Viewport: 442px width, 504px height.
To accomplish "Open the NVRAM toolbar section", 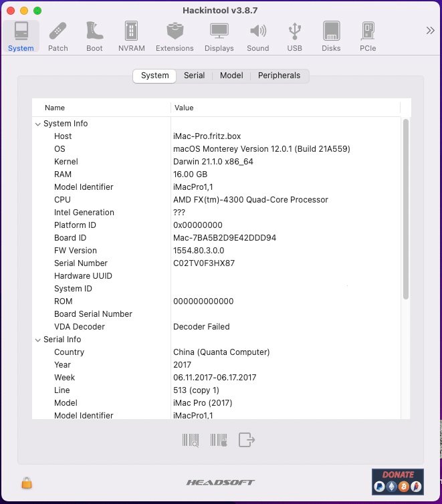I will coord(132,36).
